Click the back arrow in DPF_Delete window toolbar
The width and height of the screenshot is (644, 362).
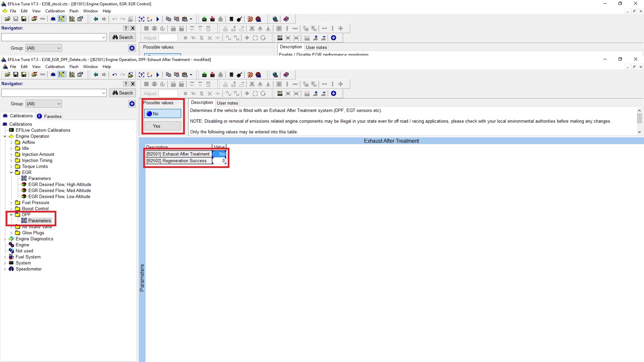click(96, 75)
